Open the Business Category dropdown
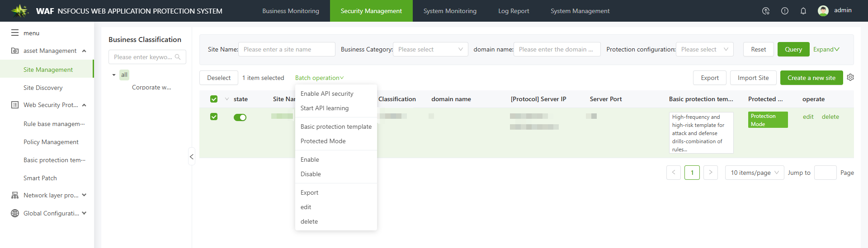The image size is (868, 248). (430, 49)
